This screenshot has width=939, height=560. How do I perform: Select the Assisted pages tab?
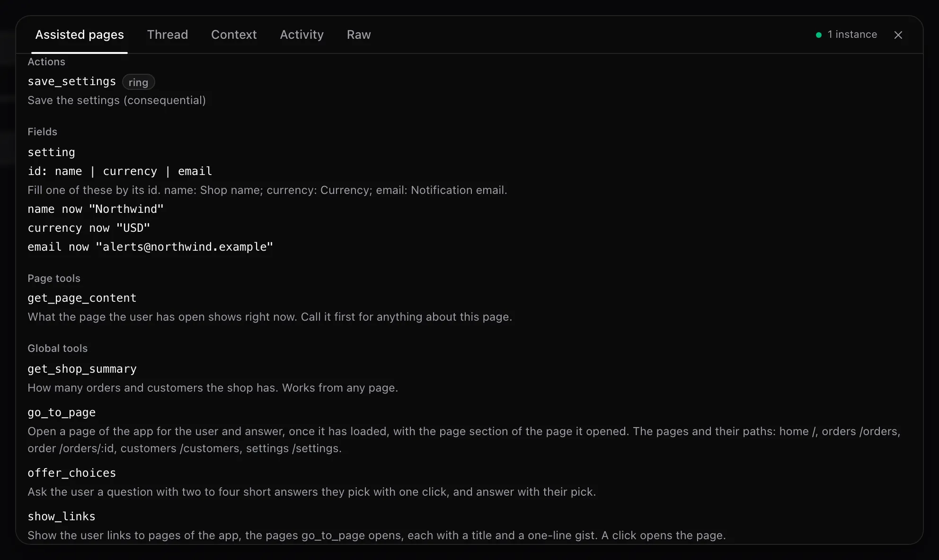(80, 35)
